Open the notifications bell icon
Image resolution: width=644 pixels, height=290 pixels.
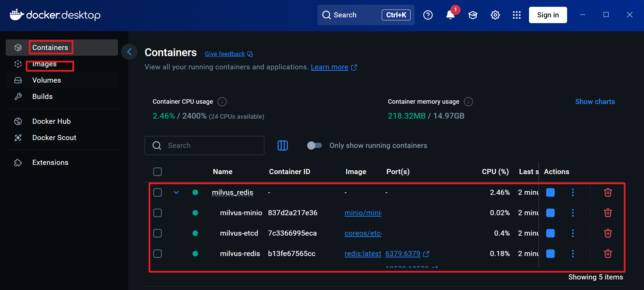pos(450,15)
